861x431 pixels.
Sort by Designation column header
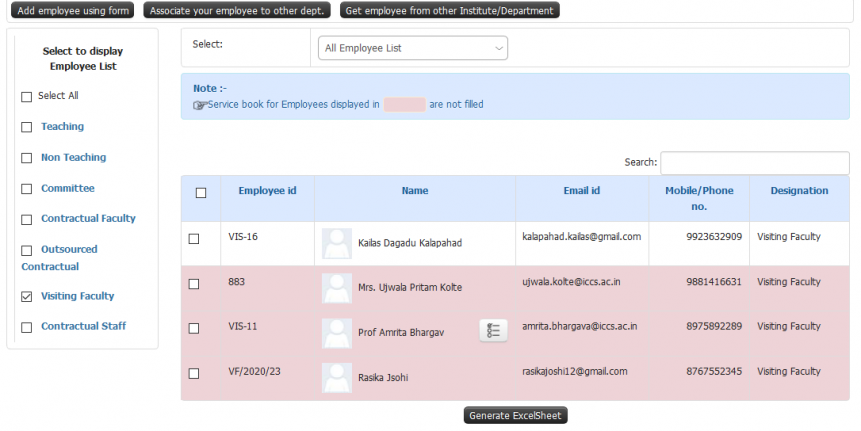click(799, 198)
